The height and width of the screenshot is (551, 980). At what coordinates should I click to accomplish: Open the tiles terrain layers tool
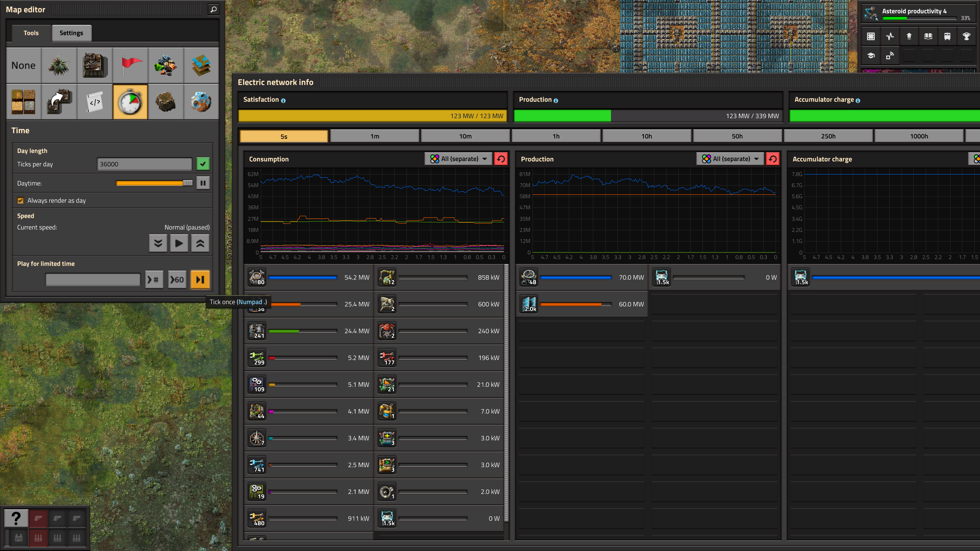click(201, 65)
